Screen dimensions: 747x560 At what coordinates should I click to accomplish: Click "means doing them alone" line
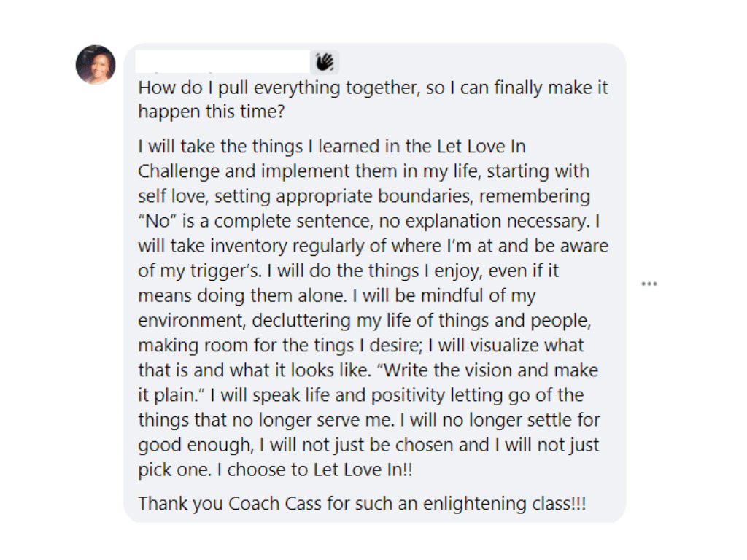tap(242, 296)
